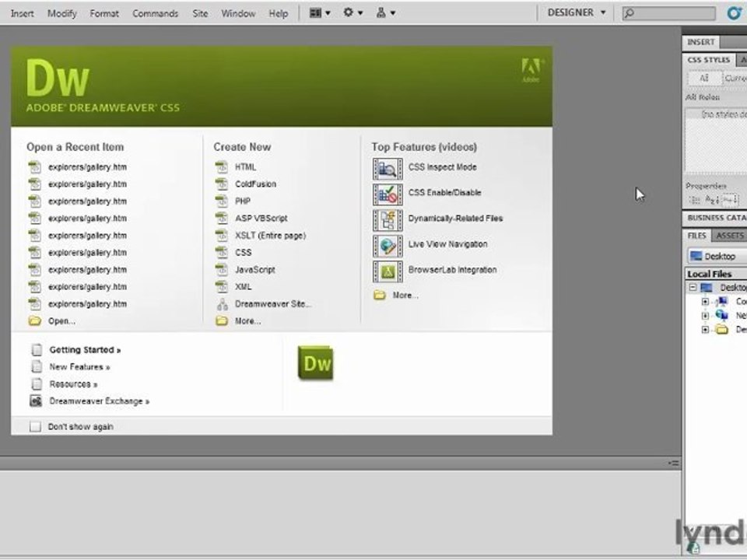Expand the Desktop Items folder node

tap(705, 330)
